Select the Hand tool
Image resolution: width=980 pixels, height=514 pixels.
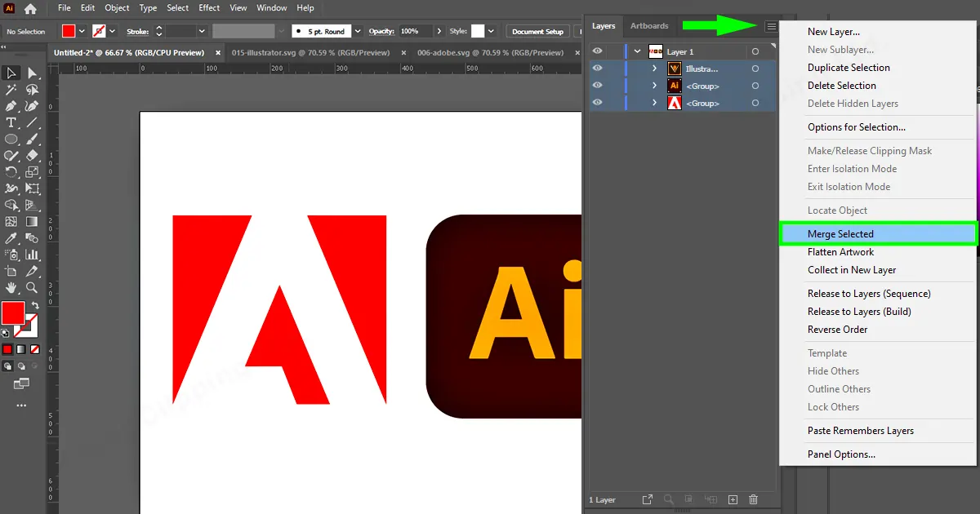pyautogui.click(x=11, y=288)
